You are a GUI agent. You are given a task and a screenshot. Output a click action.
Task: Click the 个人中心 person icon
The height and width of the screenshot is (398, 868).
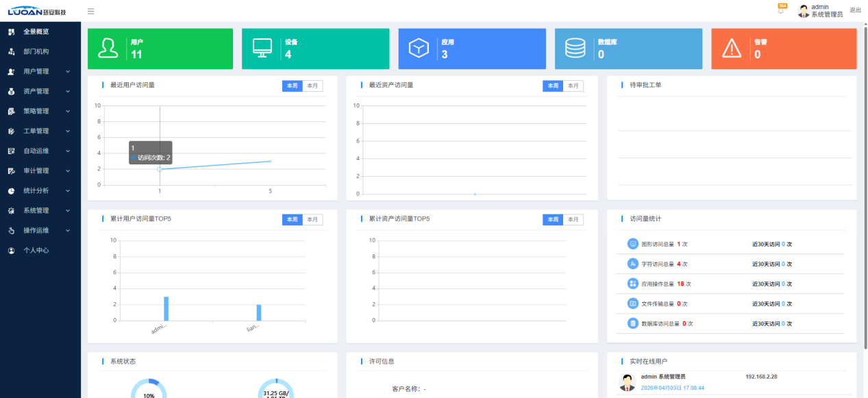11,251
